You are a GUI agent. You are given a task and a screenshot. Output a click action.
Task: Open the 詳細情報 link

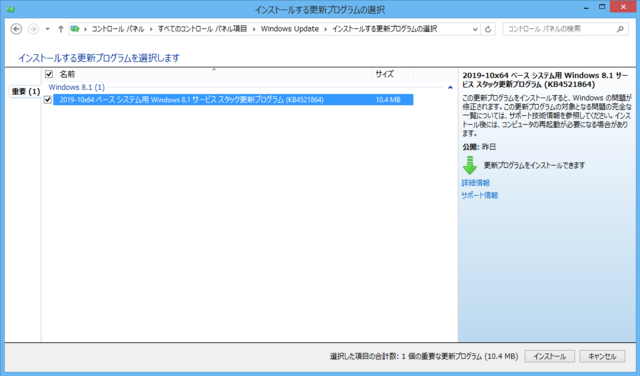coord(476,183)
